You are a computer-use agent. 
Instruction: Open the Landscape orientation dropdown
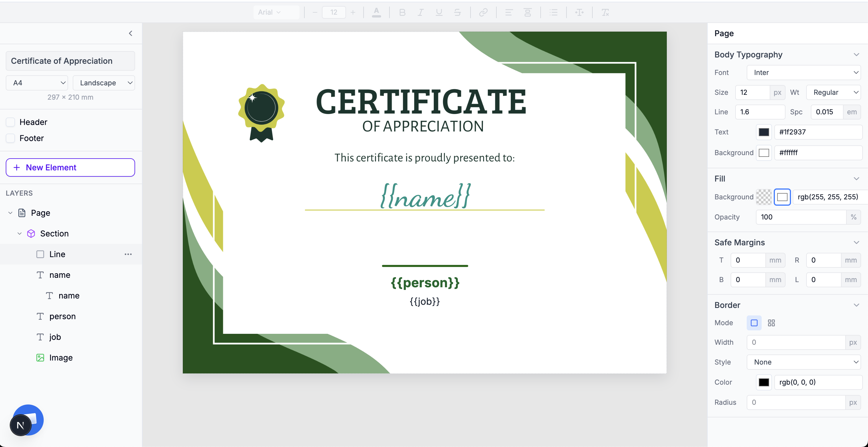104,82
